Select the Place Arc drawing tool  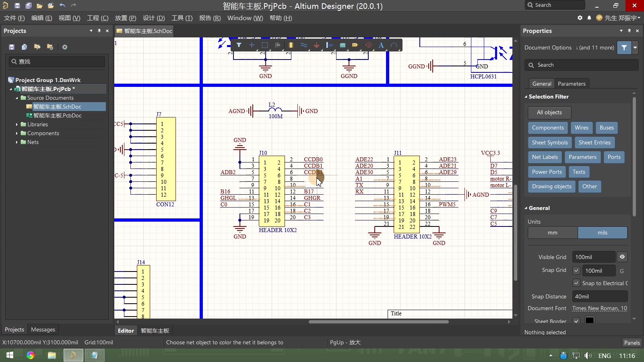point(394,45)
